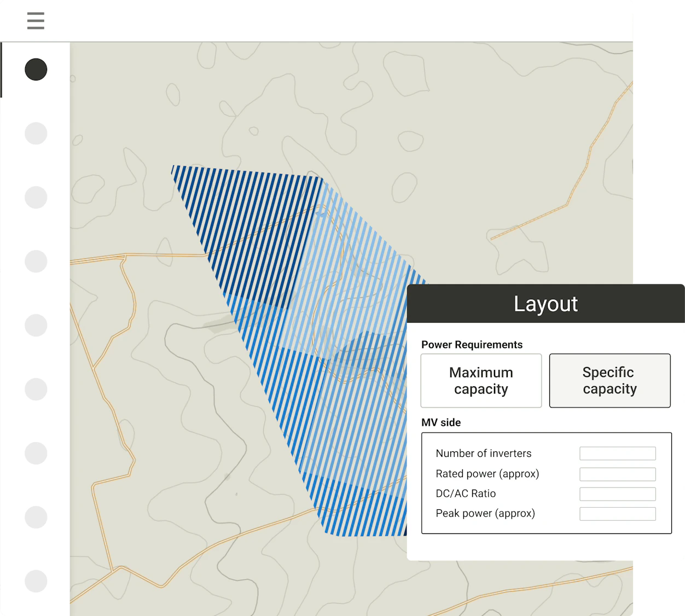The image size is (685, 616).
Task: Click the MV side section label
Action: click(x=441, y=422)
